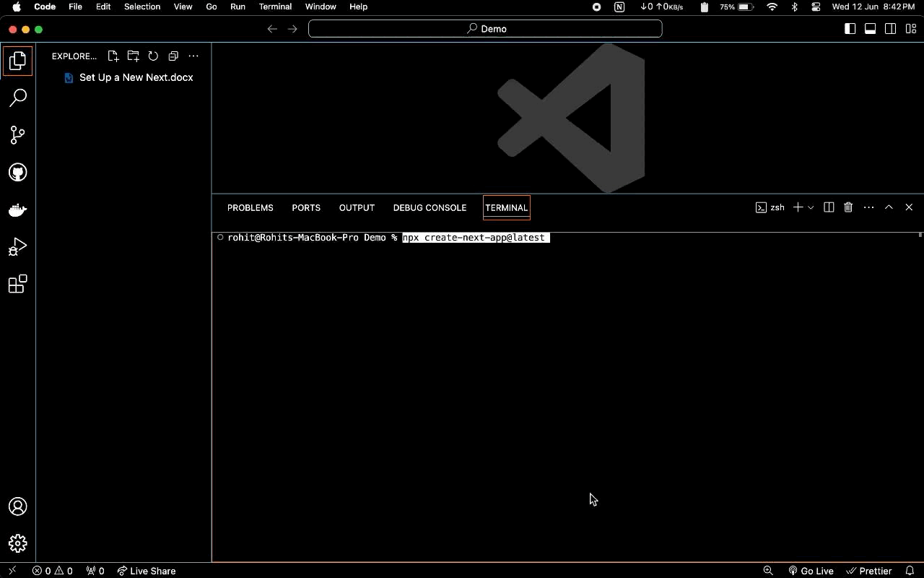Open the Run menu
Viewport: 924px width, 578px height.
[x=237, y=7]
